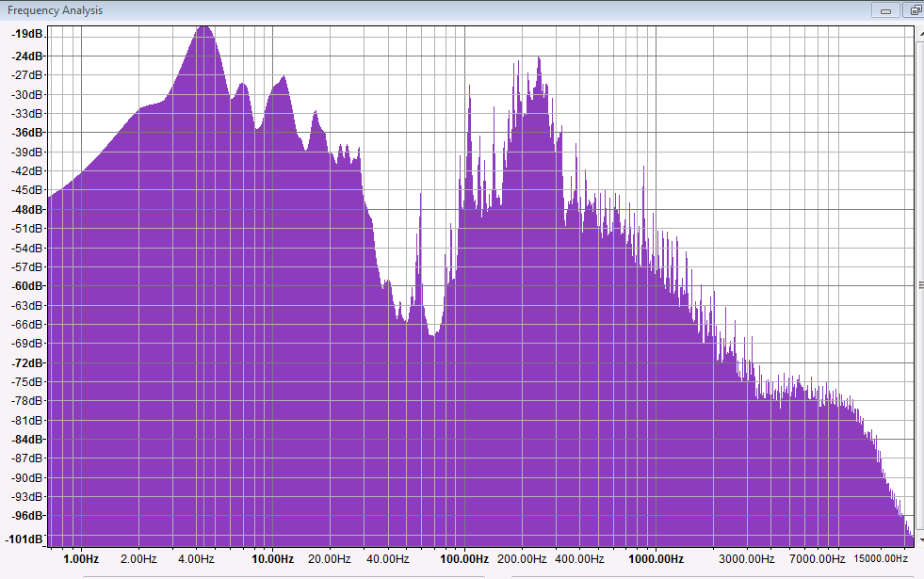Click the restore down window button
Image resolution: width=924 pixels, height=579 pixels.
click(915, 10)
